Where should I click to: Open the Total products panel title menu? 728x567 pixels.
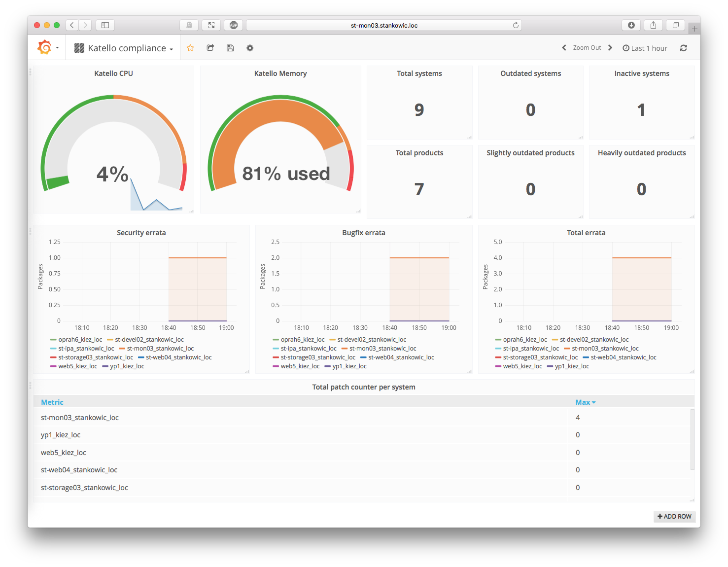[419, 153]
